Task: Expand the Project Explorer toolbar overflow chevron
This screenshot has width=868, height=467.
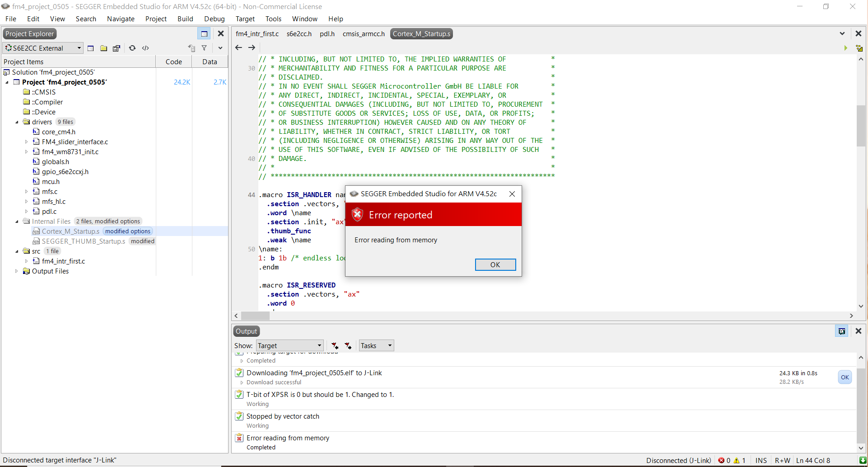Action: pyautogui.click(x=220, y=48)
